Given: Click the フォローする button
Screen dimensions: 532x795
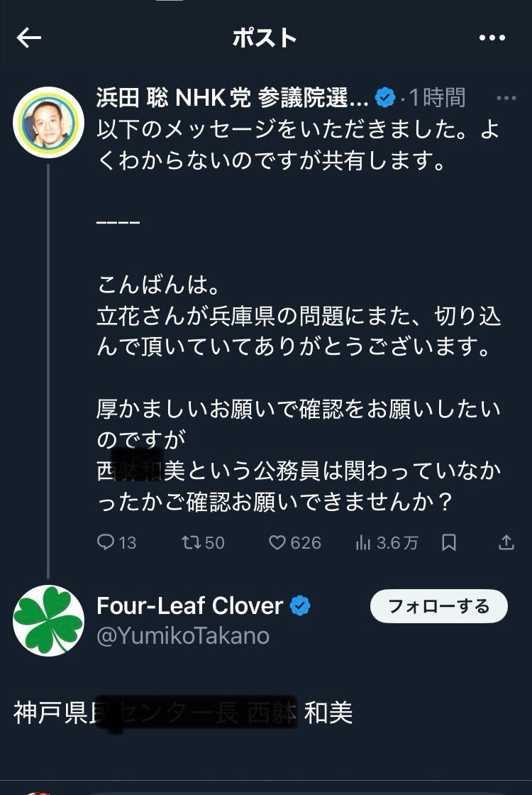Looking at the screenshot, I should 439,606.
